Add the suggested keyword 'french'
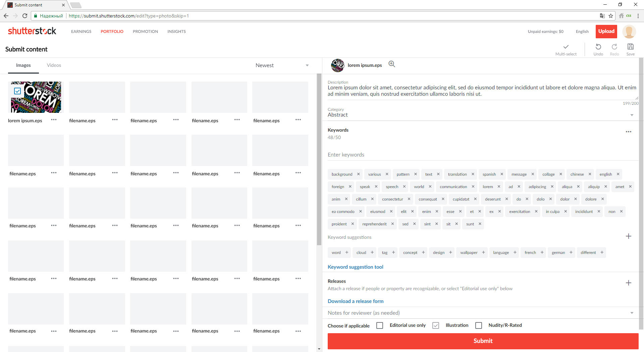644x352 pixels. (542, 252)
